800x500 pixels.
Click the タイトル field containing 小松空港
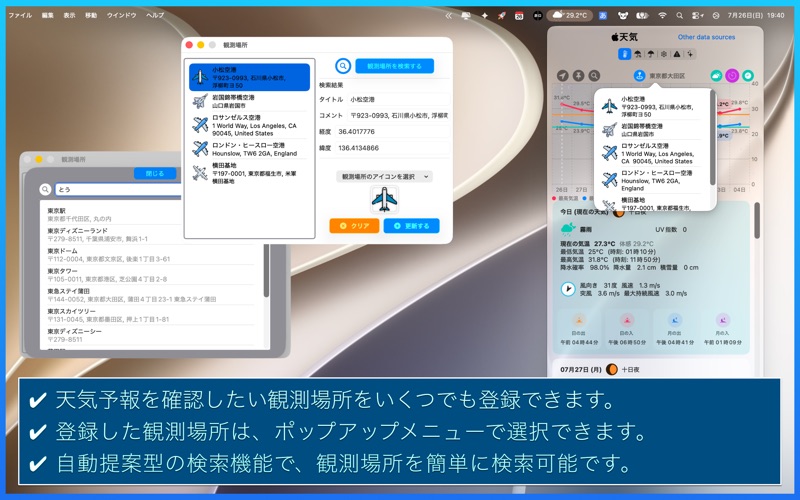tap(398, 99)
